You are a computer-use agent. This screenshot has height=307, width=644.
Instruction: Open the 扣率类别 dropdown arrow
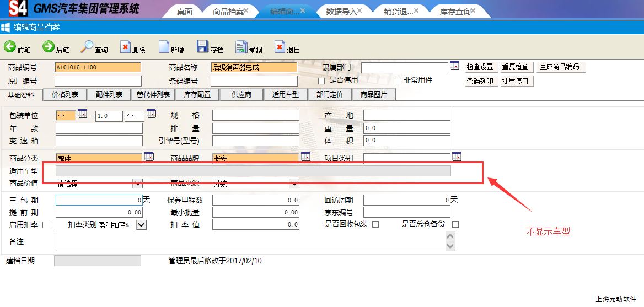pyautogui.click(x=141, y=225)
